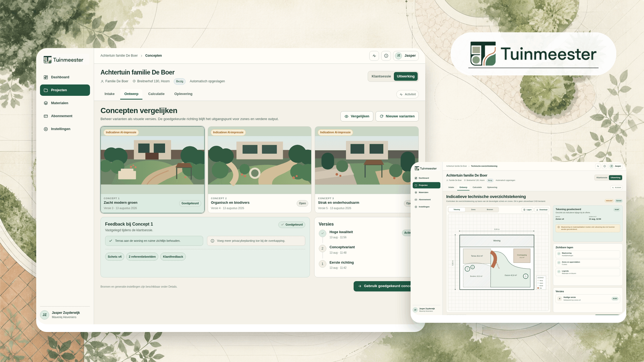Click the activity pulse icon beside Jasper, Concepten window
644x362 pixels.
click(x=374, y=56)
